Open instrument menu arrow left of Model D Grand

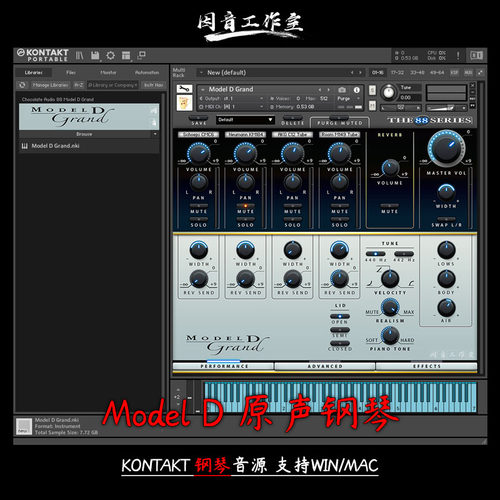[202, 90]
